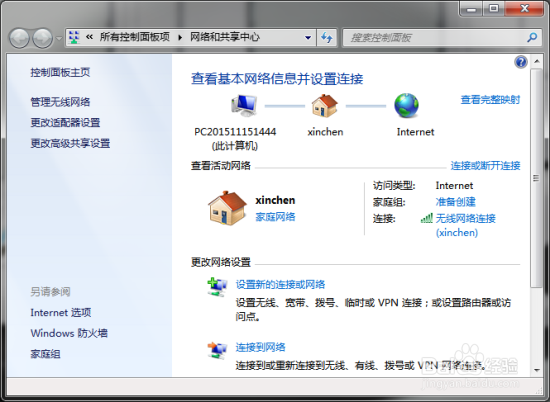Click the scrollbar up arrow
This screenshot has width=550, height=402.
pos(536,61)
